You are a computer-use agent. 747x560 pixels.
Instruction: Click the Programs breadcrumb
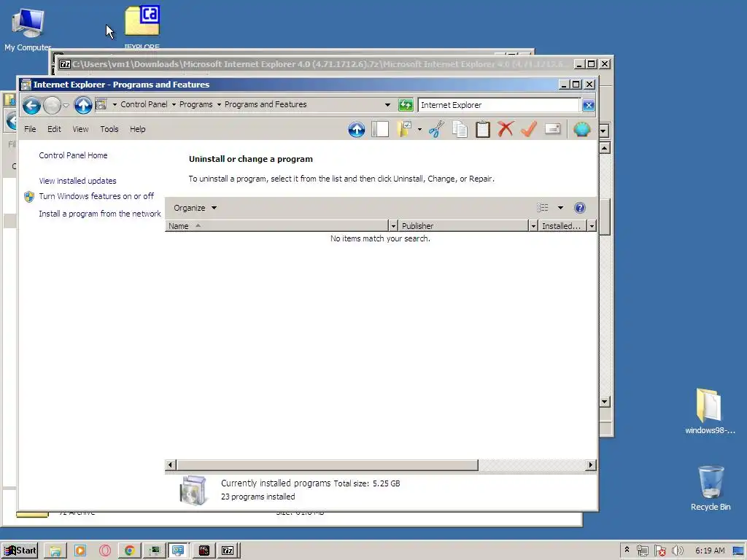coord(196,104)
